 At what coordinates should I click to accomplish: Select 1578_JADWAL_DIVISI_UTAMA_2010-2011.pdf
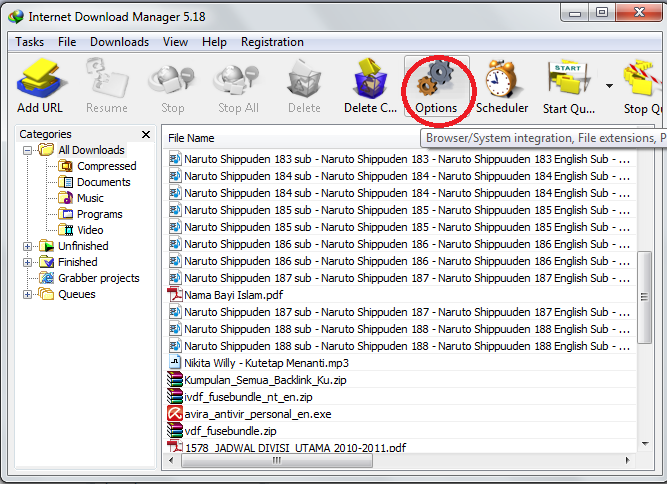click(296, 447)
